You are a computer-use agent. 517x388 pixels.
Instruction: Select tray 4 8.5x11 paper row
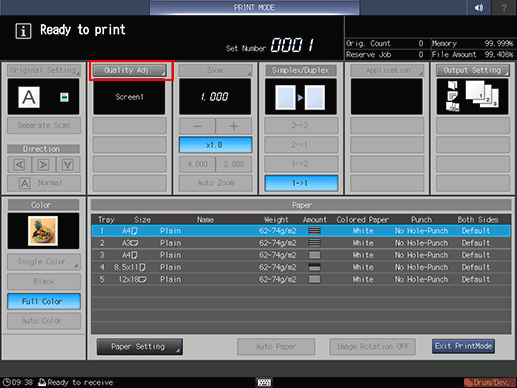pos(301,267)
